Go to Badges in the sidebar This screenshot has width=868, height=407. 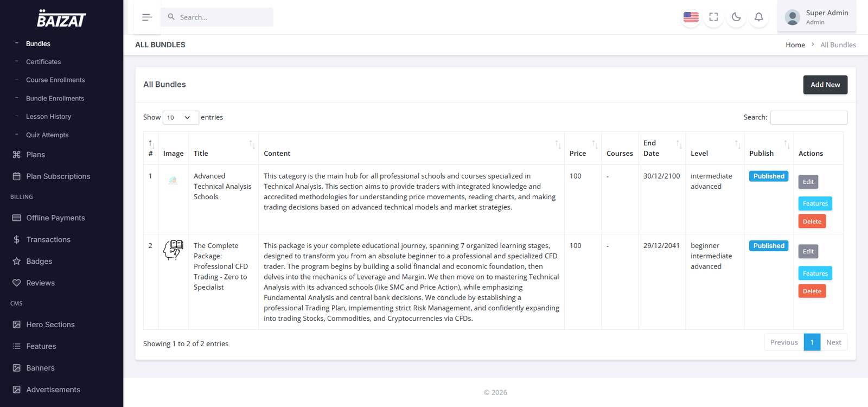pyautogui.click(x=39, y=261)
